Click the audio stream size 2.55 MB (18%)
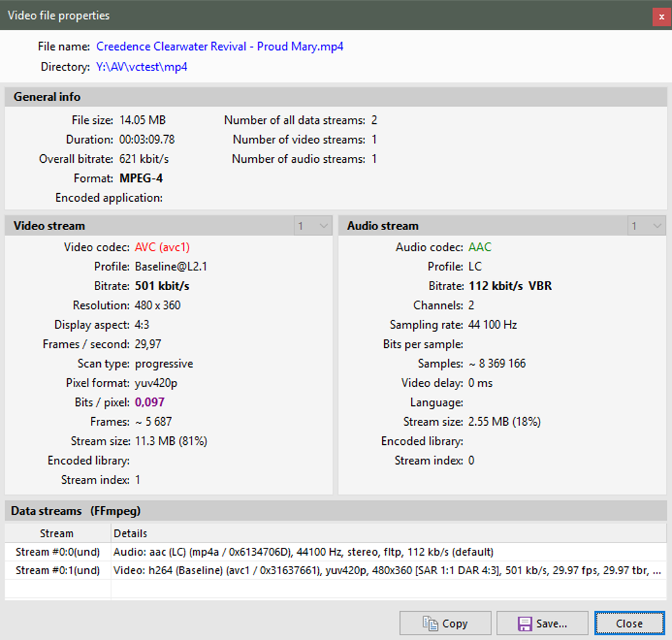 (504, 422)
